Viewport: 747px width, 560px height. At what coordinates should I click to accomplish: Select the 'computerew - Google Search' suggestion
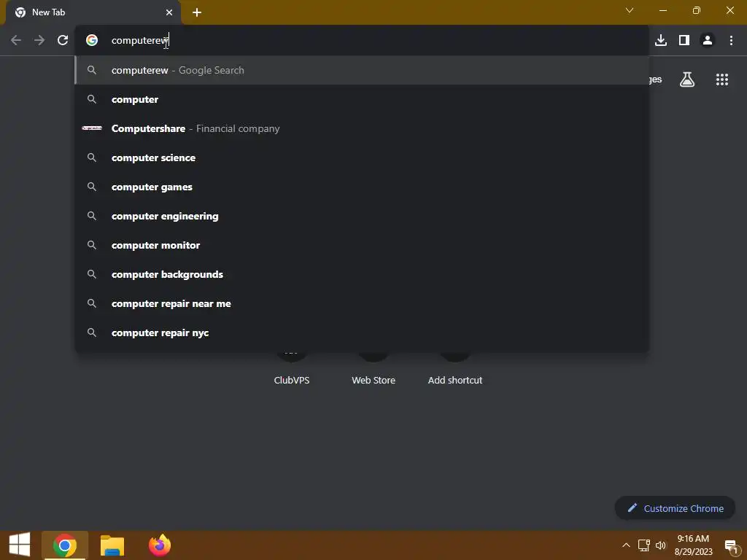click(362, 70)
